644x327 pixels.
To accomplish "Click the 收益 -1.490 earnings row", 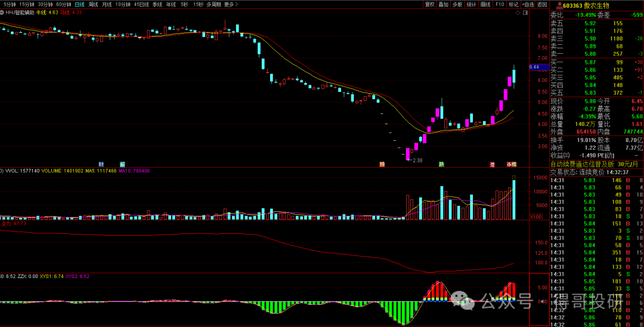I will pyautogui.click(x=574, y=156).
